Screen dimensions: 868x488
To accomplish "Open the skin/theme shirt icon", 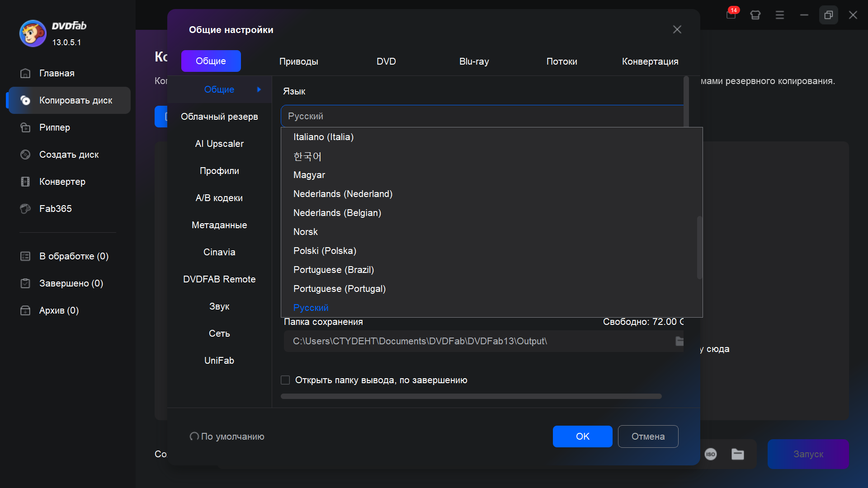I will [x=755, y=15].
